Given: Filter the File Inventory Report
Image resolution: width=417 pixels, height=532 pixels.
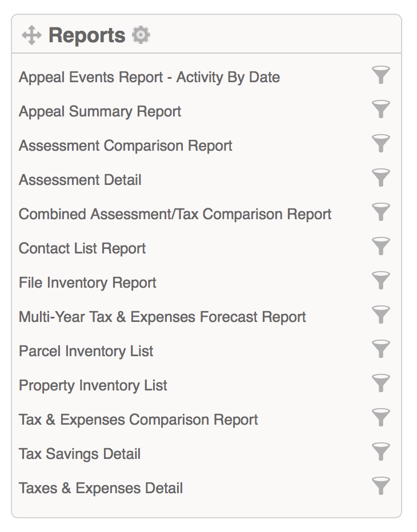Looking at the screenshot, I should coord(380,281).
